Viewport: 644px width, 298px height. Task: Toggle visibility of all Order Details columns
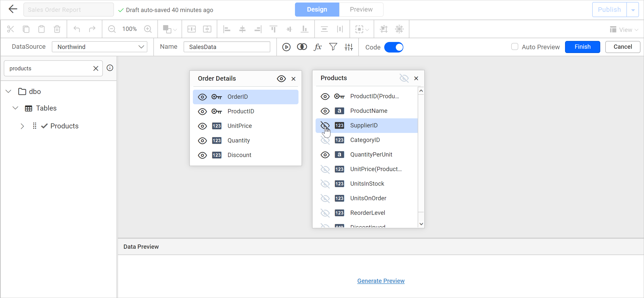(x=281, y=79)
